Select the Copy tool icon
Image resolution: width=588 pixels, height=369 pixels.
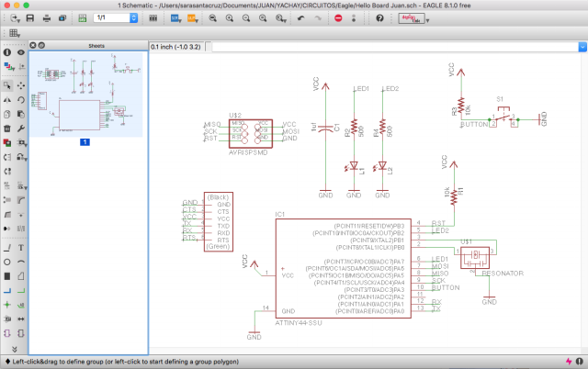7,114
